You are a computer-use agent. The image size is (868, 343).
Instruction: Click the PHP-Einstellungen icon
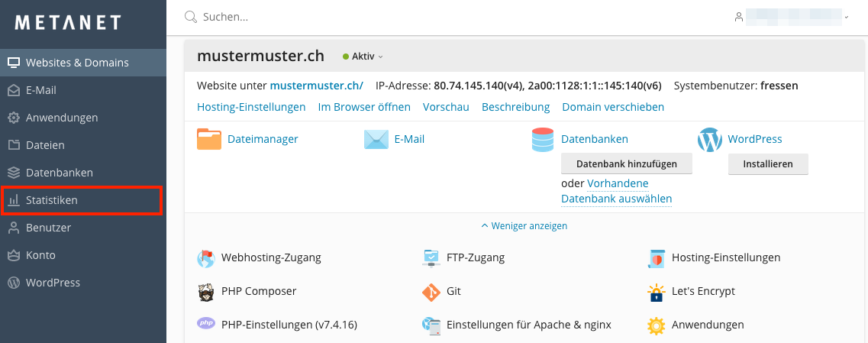(206, 325)
